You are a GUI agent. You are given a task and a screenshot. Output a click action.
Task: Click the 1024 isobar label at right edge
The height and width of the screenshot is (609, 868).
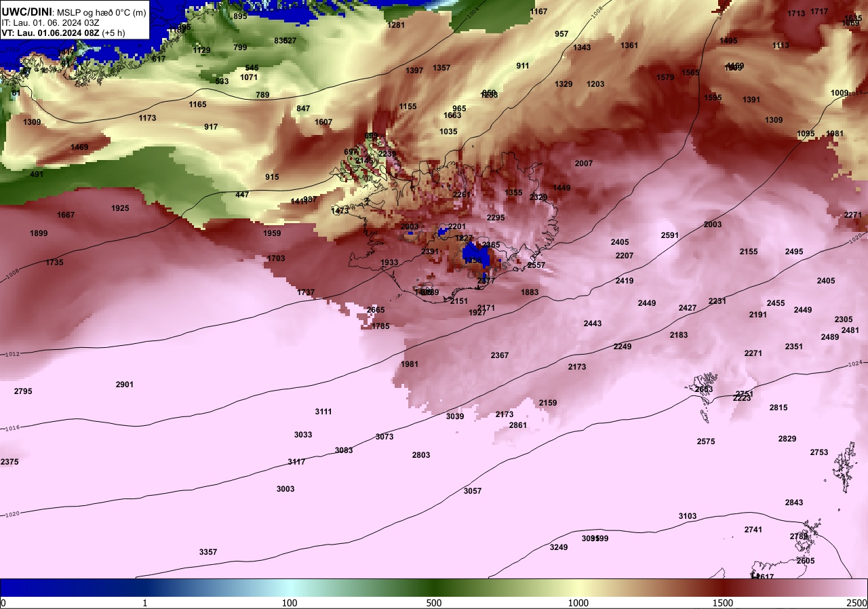click(x=855, y=366)
